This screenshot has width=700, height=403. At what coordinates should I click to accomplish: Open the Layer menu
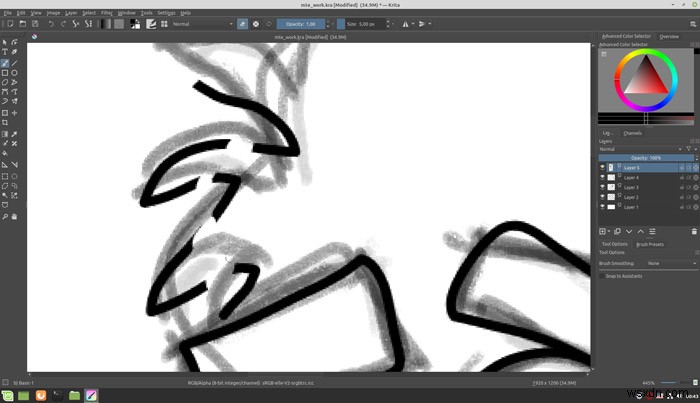click(71, 13)
